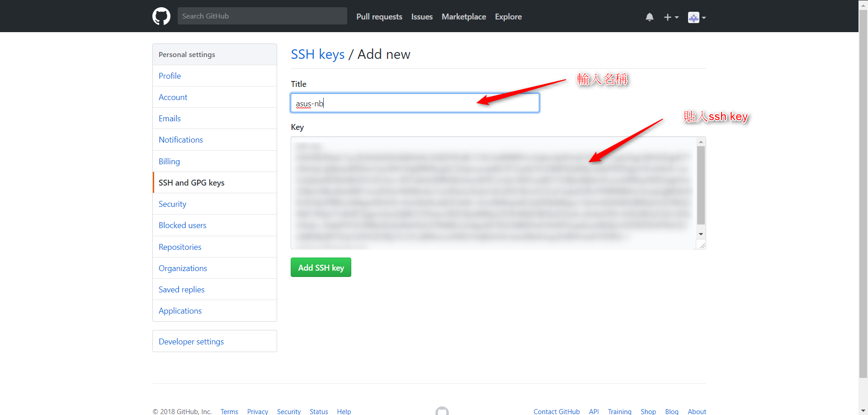This screenshot has height=415, width=868.
Task: Select SSH and GPG keys sidebar item
Action: click(x=215, y=182)
